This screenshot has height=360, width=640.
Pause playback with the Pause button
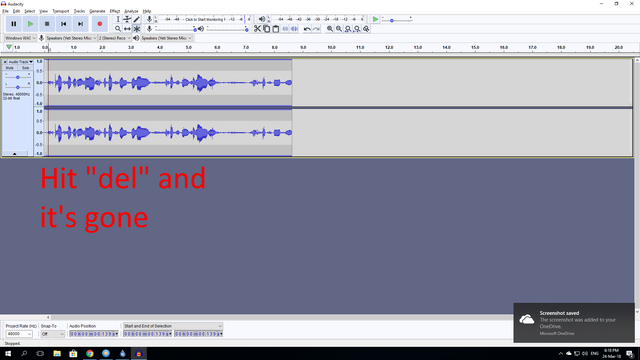tap(13, 24)
